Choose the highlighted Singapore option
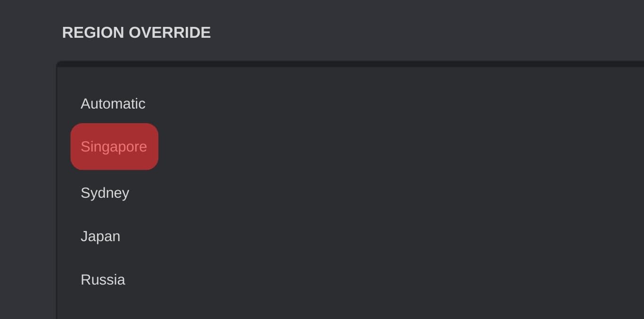Image resolution: width=644 pixels, height=319 pixels. [114, 146]
